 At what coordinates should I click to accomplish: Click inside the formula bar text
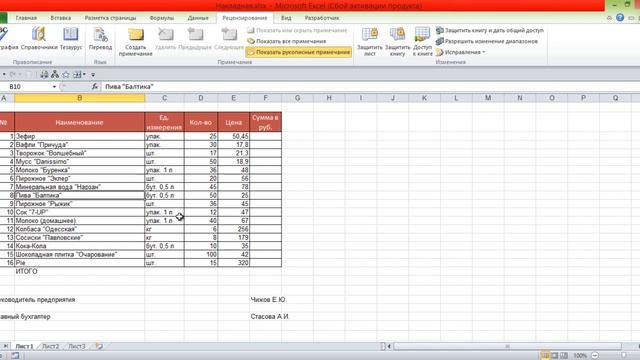[129, 87]
